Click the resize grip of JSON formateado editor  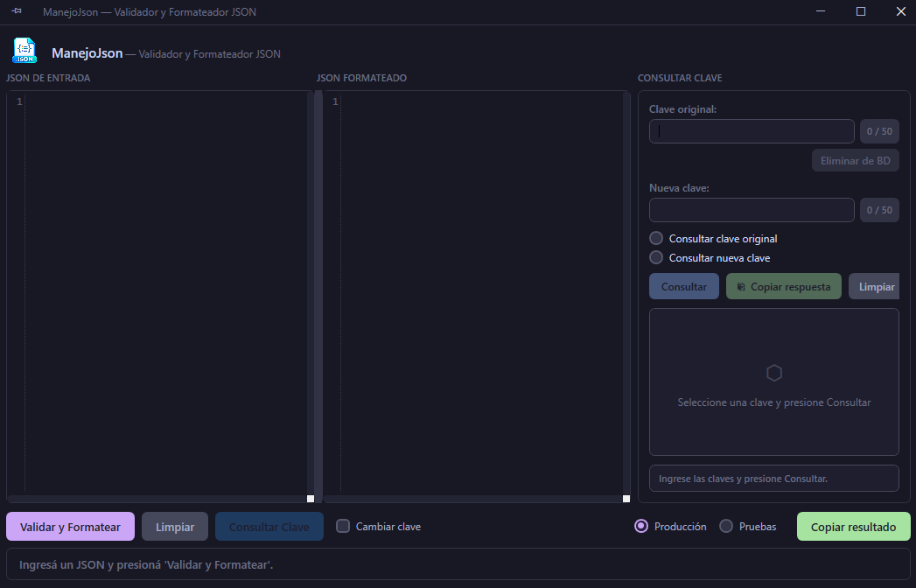(x=626, y=499)
